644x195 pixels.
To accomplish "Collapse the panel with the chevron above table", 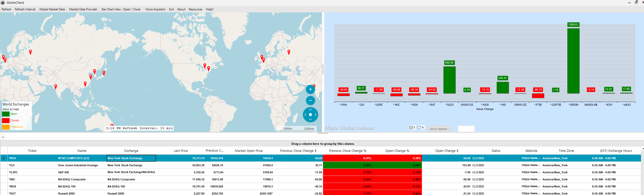I will (x=3, y=137).
